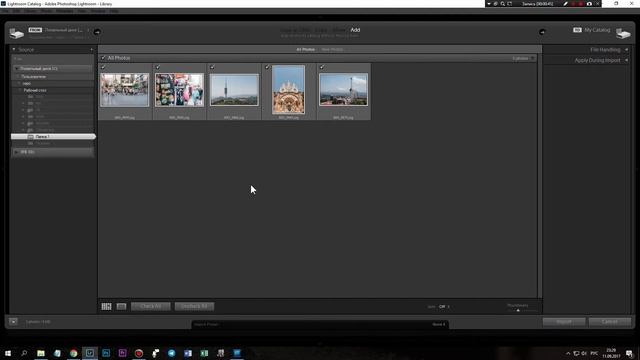Click the pencil icon in recorder toolbar
The image size is (640, 360).
click(565, 4)
